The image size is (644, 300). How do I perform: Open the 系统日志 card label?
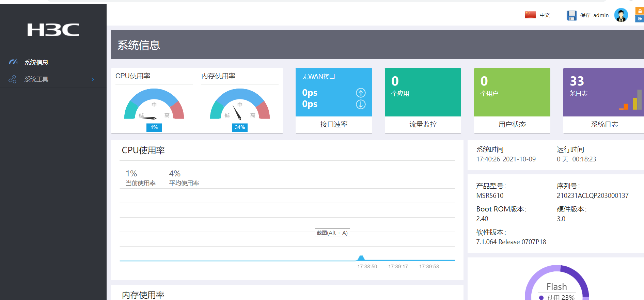pos(604,124)
